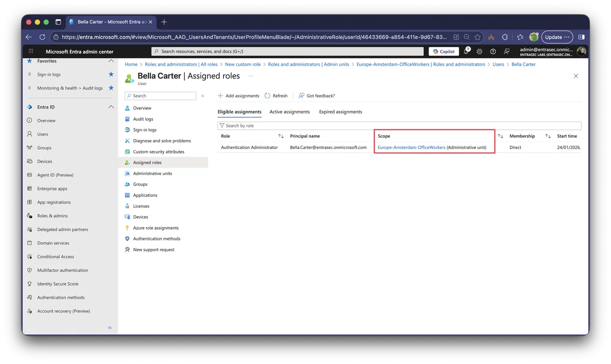Open Authentication methods in user menu
This screenshot has height=364, width=611.
tap(157, 239)
